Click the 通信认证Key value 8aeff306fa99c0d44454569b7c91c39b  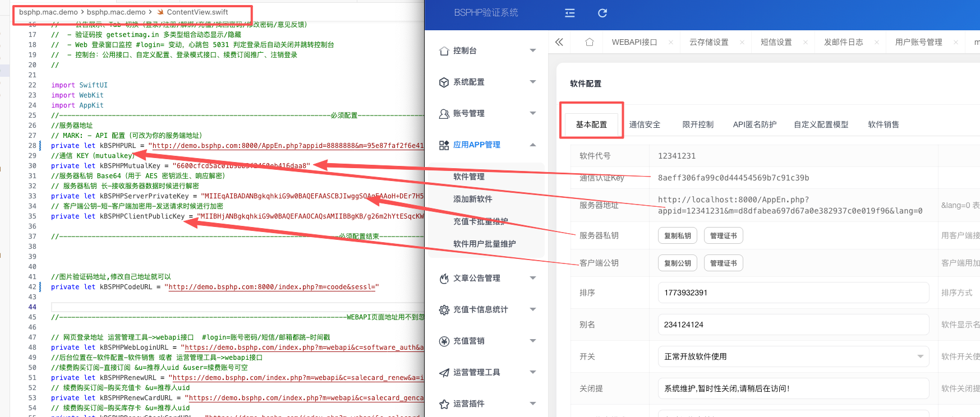tap(733, 178)
